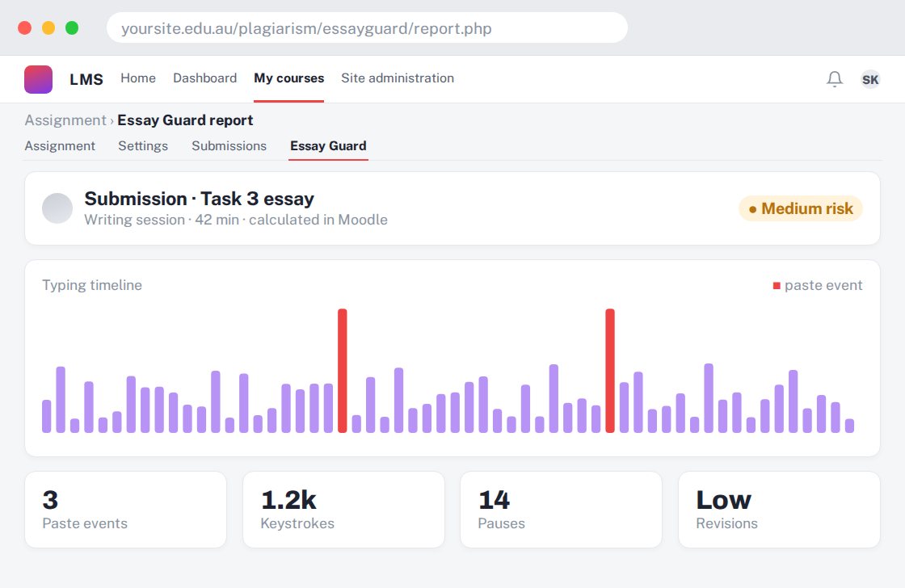
Task: Click the red macOS close window button
Action: [x=25, y=27]
